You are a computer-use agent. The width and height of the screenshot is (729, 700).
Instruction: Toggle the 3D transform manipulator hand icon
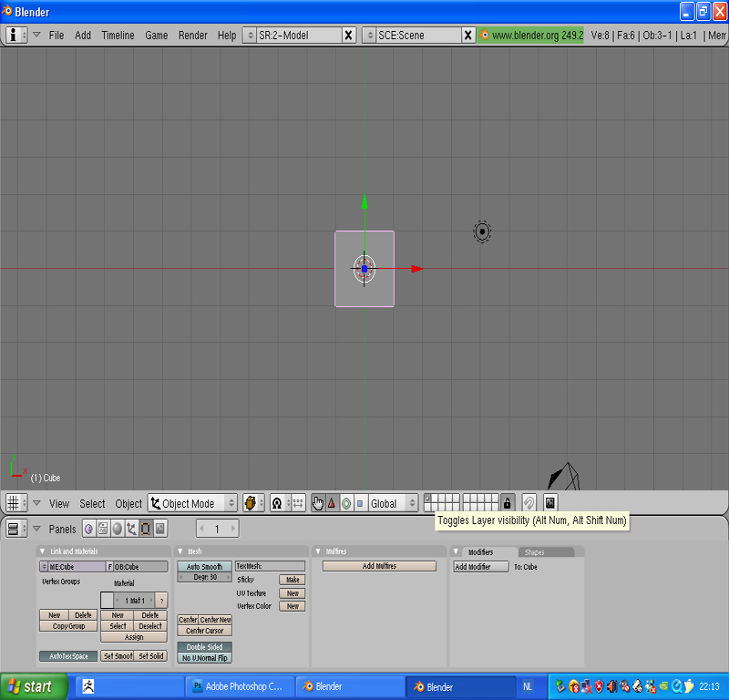[x=318, y=503]
